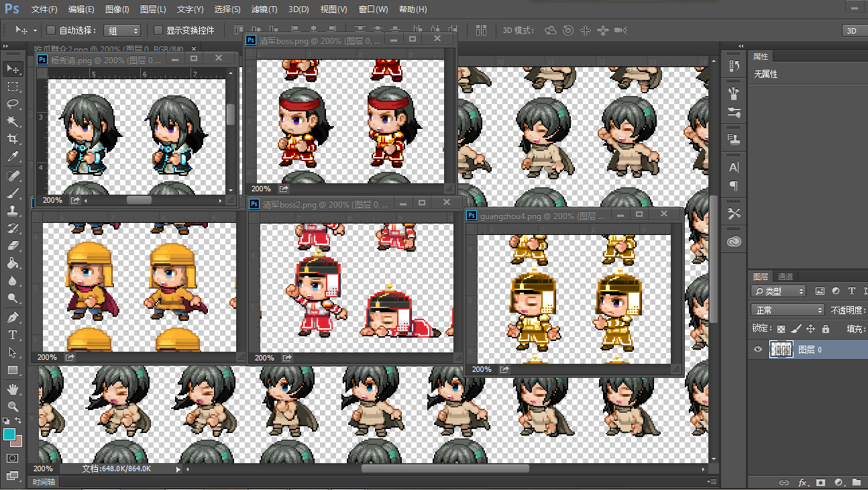This screenshot has height=490, width=868.
Task: Choose the Zoom tool
Action: [x=13, y=407]
